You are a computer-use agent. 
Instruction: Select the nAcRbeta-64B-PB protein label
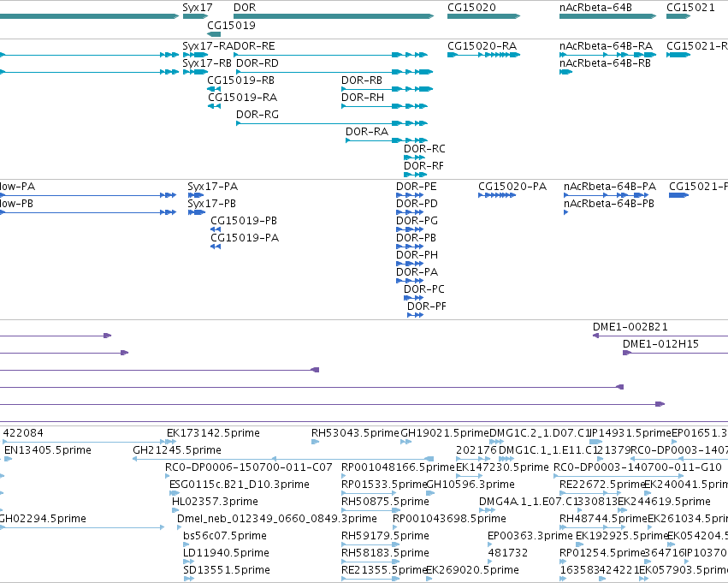(x=609, y=204)
